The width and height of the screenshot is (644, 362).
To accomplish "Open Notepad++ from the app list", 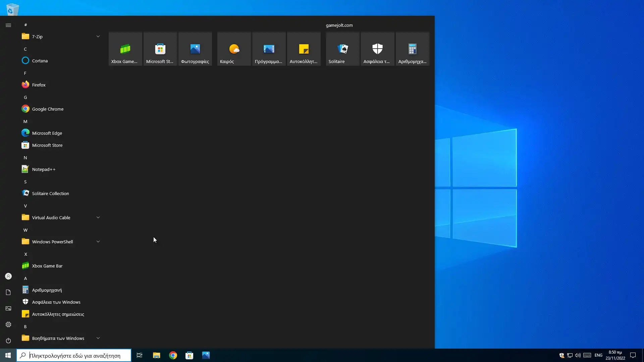I will pyautogui.click(x=44, y=169).
